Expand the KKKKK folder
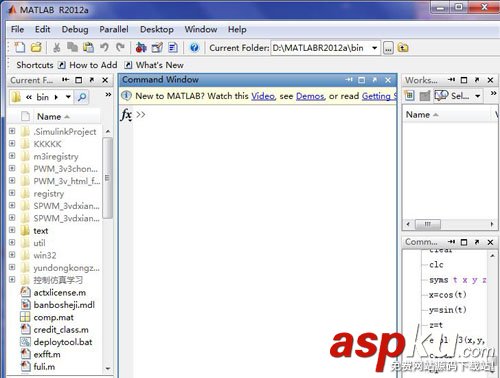The image size is (500, 378). 12,144
